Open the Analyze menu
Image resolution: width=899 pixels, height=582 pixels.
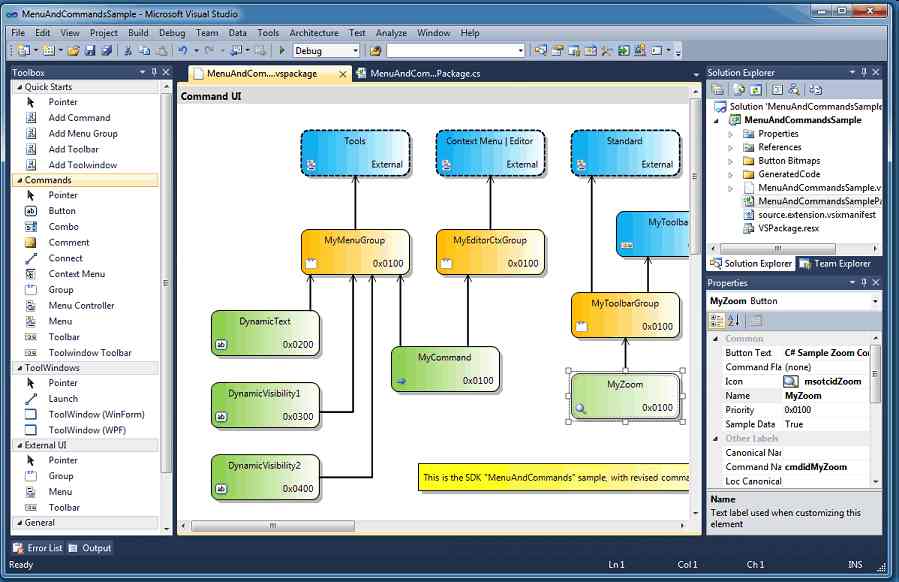pyautogui.click(x=391, y=33)
